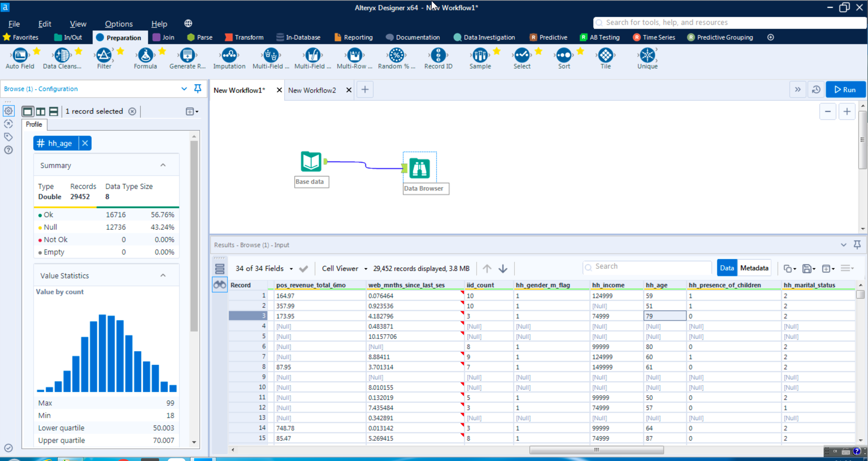Click the configuration gear icon in sidebar
The height and width of the screenshot is (461, 868).
8,111
